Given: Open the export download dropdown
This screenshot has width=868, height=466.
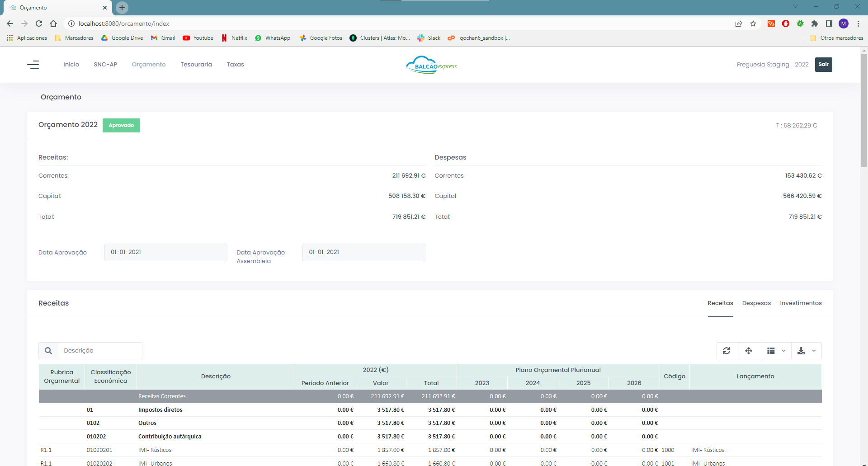Looking at the screenshot, I should pyautogui.click(x=807, y=351).
